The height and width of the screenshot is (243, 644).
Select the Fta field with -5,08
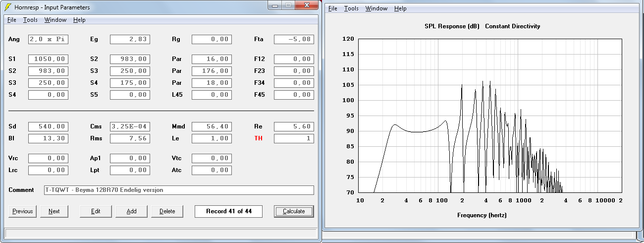point(294,39)
